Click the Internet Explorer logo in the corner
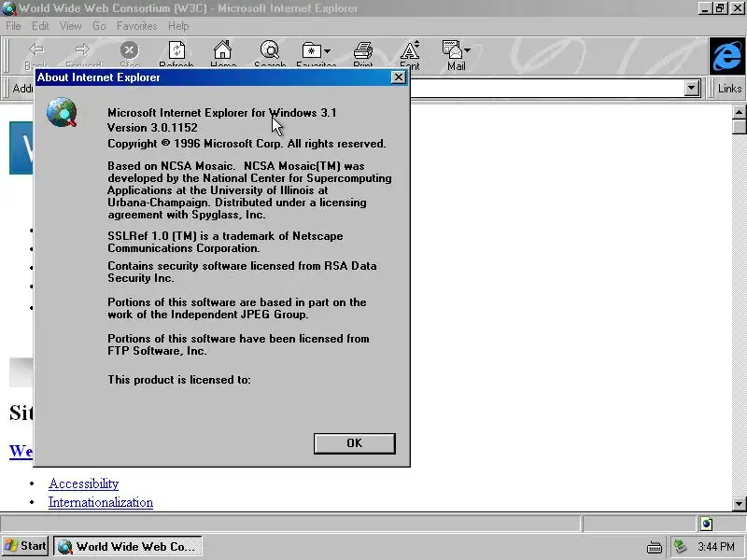 (x=727, y=56)
